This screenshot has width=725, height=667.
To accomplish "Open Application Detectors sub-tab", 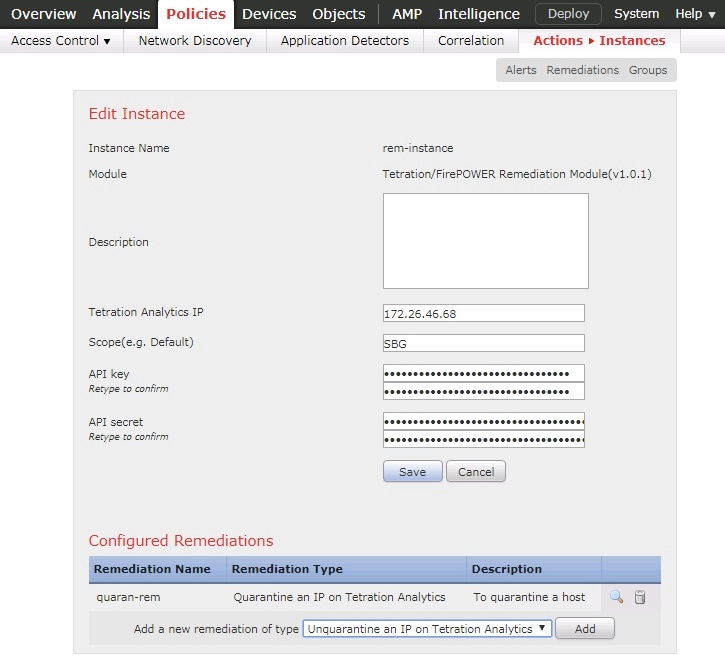I will (344, 41).
